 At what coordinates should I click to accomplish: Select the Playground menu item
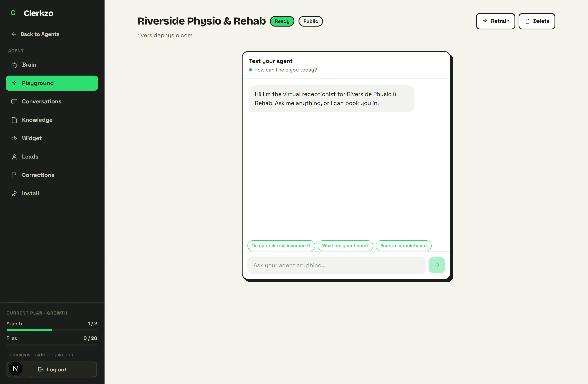point(52,83)
